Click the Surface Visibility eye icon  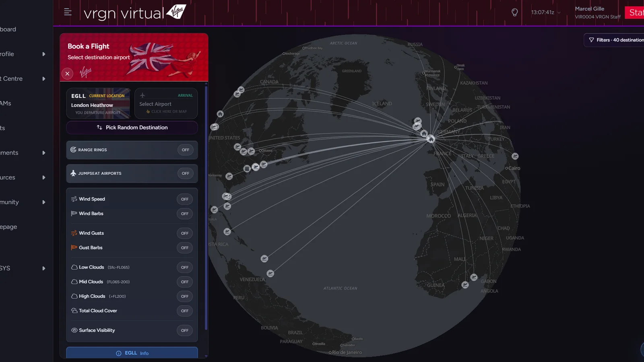coord(74,330)
